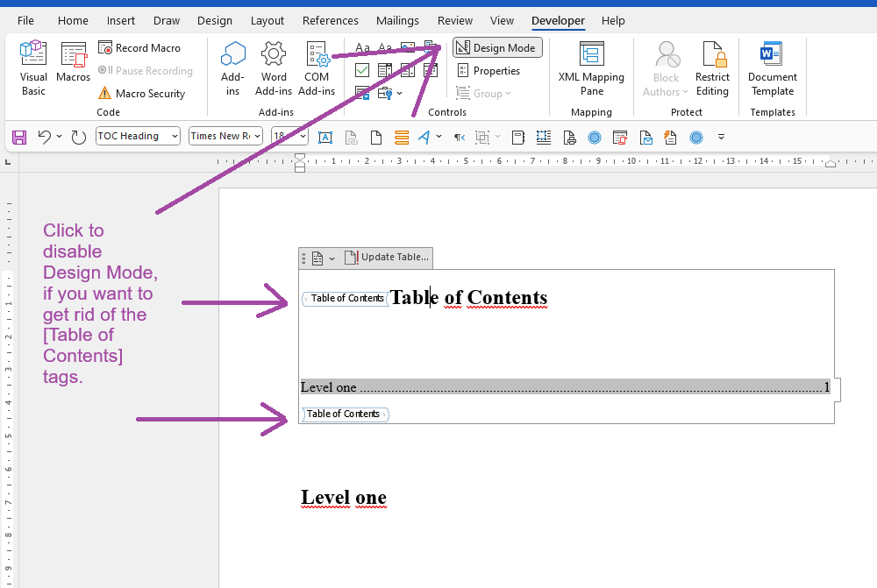The width and height of the screenshot is (877, 588).
Task: Open Word Add-ins dialog
Action: (x=274, y=68)
